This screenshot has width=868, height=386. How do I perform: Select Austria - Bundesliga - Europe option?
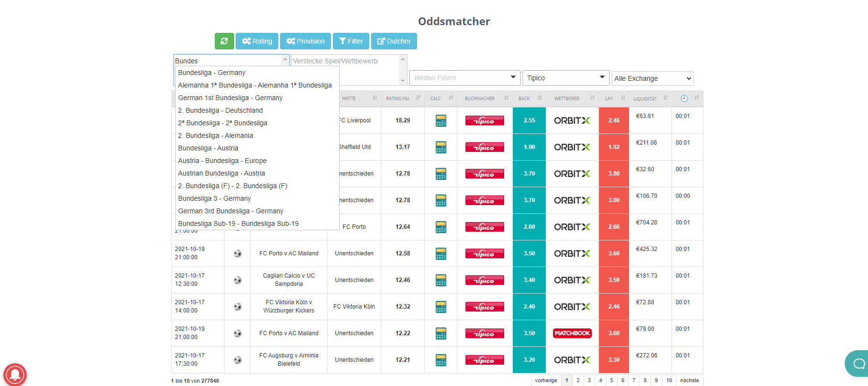257,161
